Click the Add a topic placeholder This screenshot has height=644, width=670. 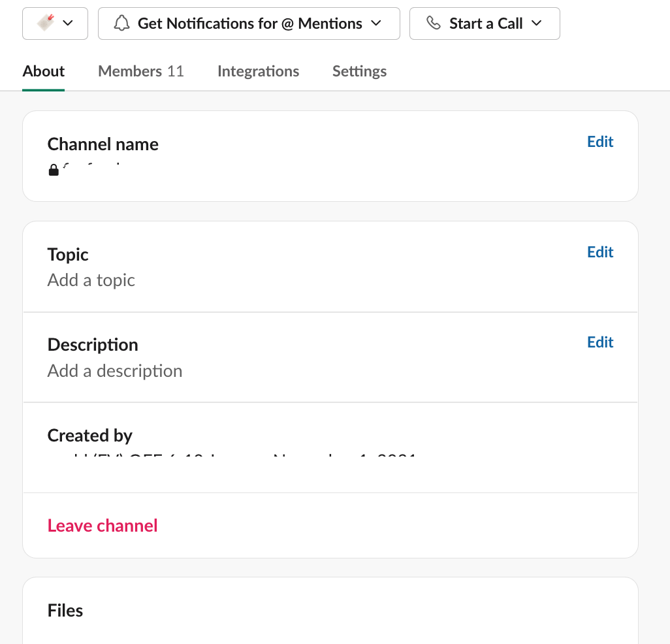(91, 280)
